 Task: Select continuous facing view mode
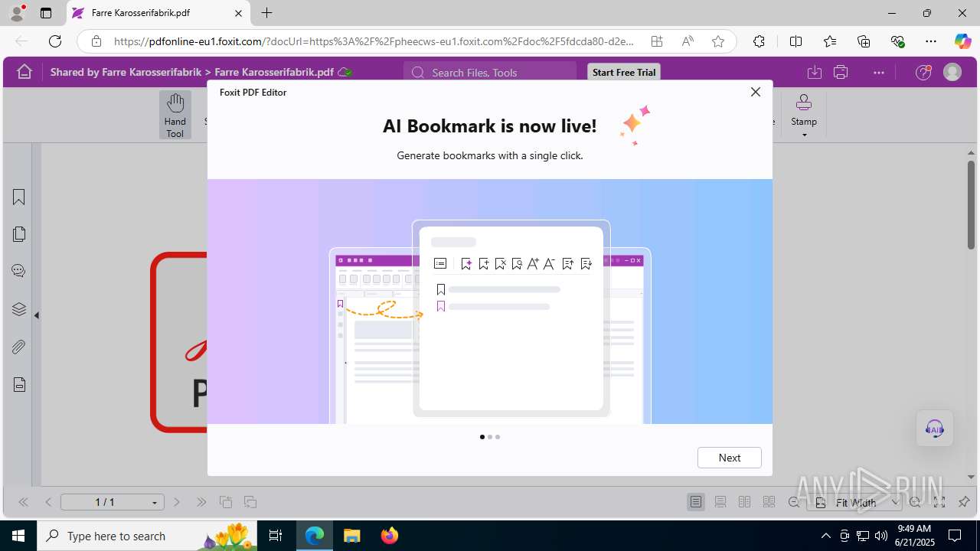pos(769,502)
